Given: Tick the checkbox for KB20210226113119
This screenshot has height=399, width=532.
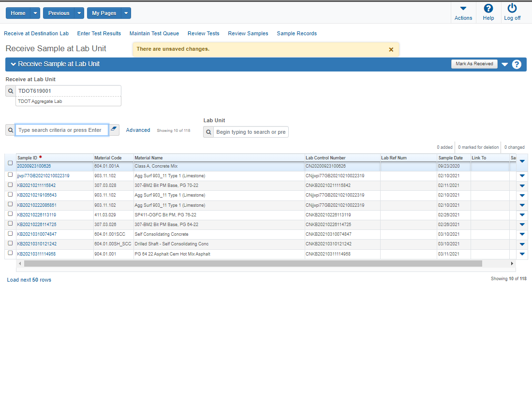Looking at the screenshot, I should 10,214.
